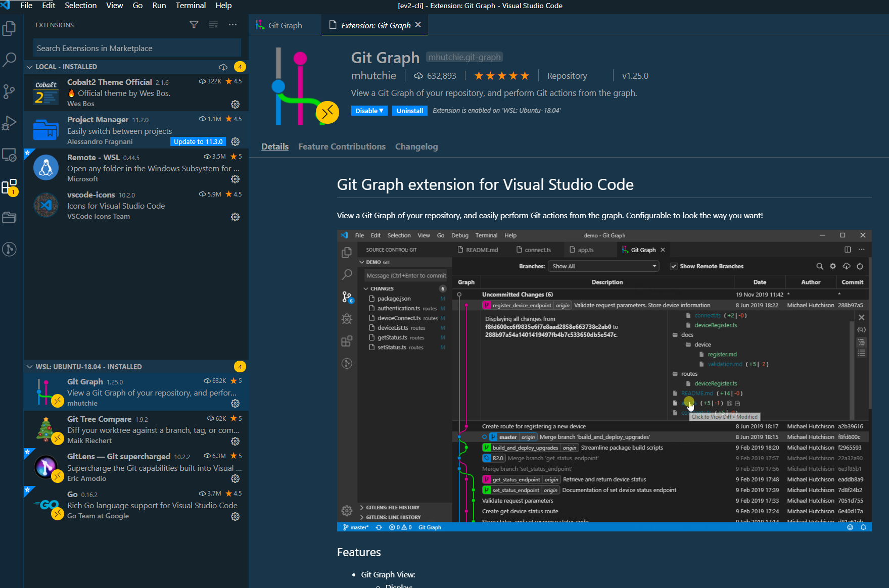Open the Search view in activity bar
889x588 pixels.
10,60
